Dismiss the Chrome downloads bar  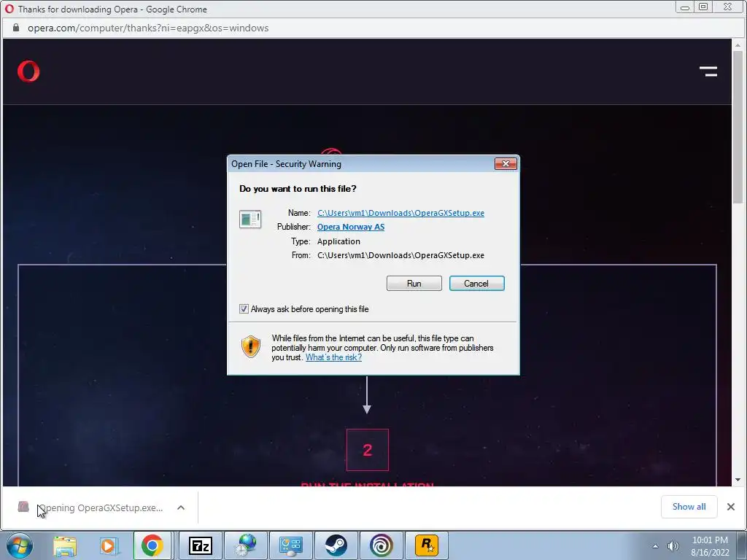731,507
